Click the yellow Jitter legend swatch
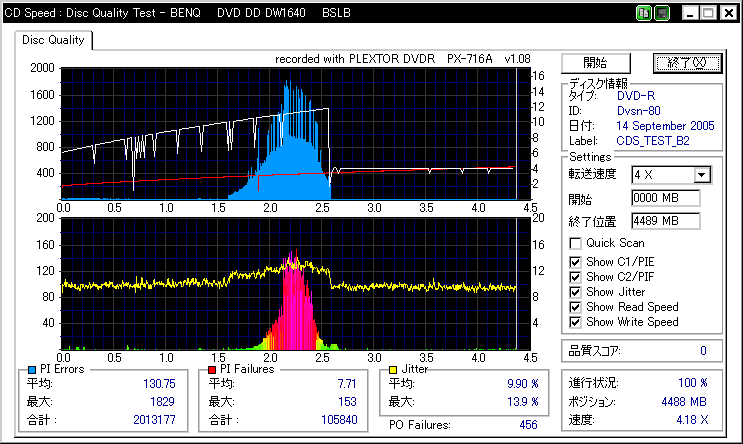 point(393,369)
